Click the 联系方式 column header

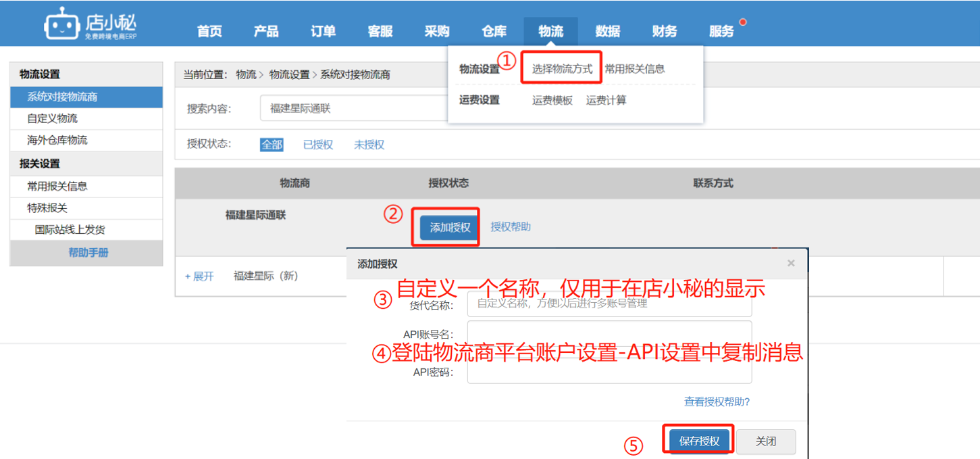(x=713, y=183)
